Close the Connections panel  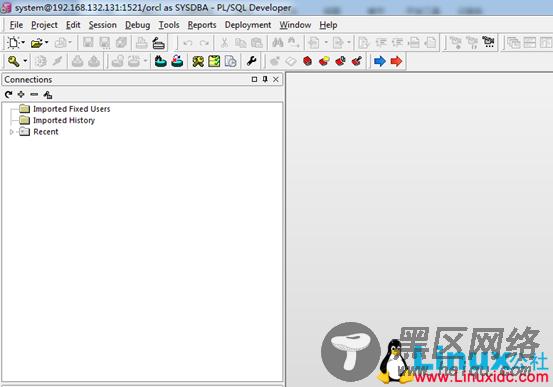tap(276, 79)
